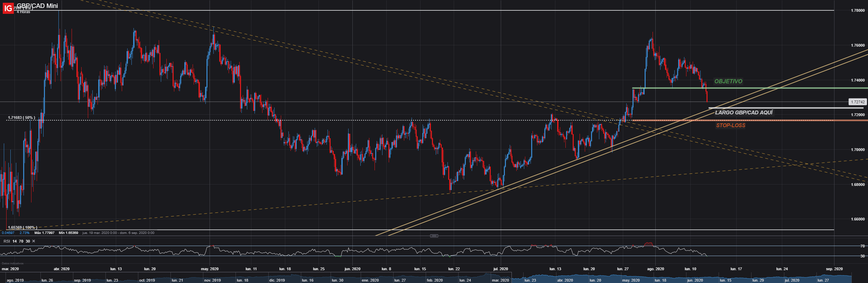Click the navigator selection window's left handle
This screenshot has width=868, height=283.
[x=511, y=277]
